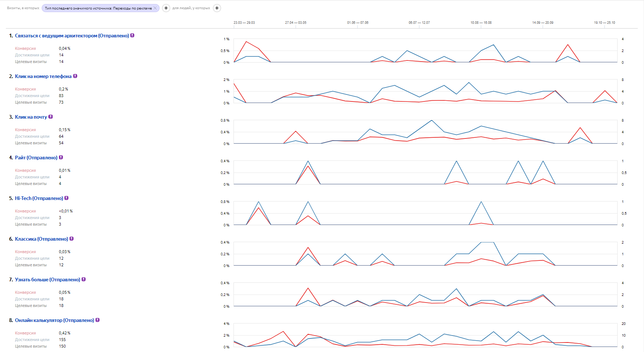Click timeline label 10.08 — 16.08
Viewport: 644px width, 352px height.
click(481, 23)
